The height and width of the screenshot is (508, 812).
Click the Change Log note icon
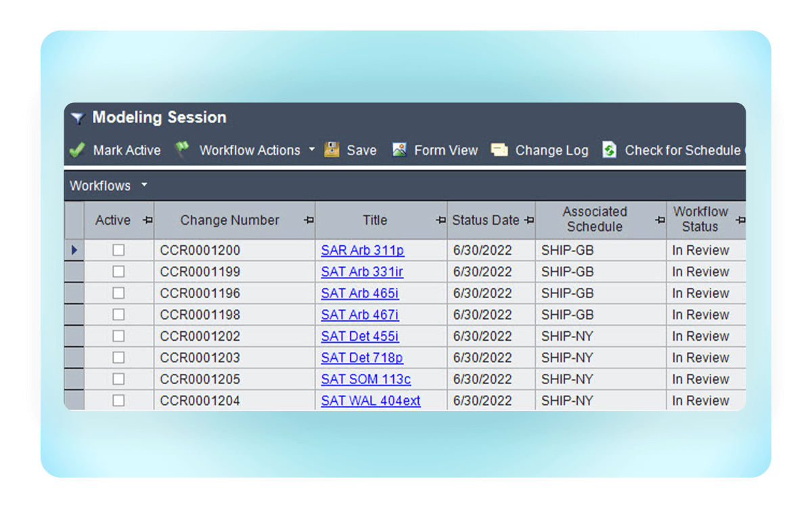click(x=499, y=150)
